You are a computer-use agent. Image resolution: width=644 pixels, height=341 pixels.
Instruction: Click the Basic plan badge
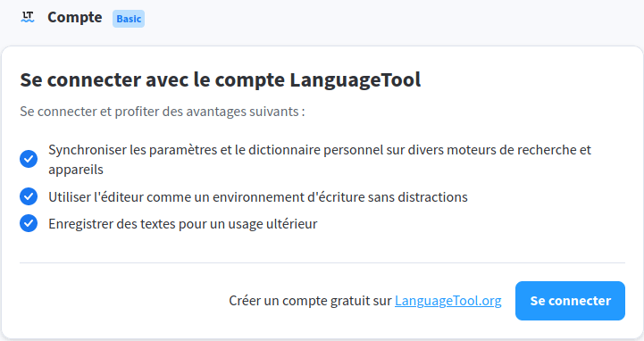click(129, 19)
